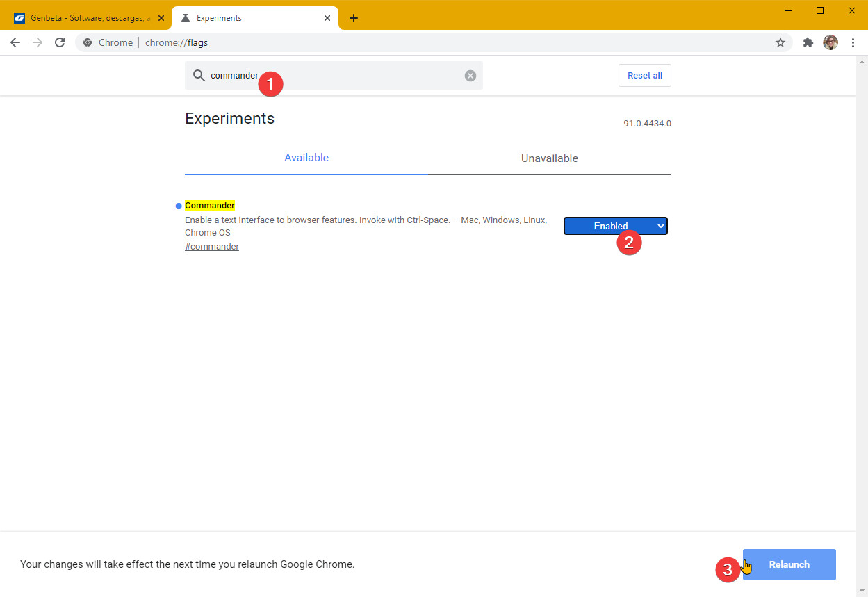Screen dimensions: 868x597
Task: Open the Unavailable experiments tab
Action: pyautogui.click(x=550, y=158)
